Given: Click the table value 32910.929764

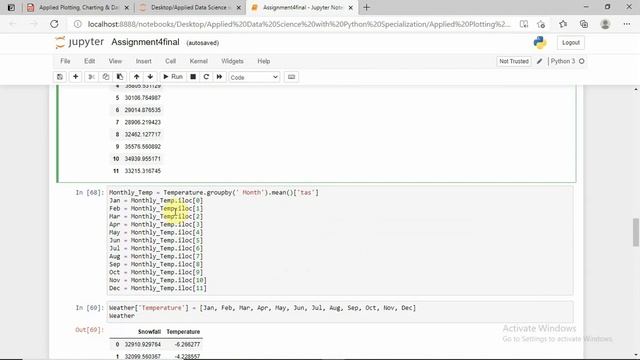Looking at the screenshot, I should (142, 344).
